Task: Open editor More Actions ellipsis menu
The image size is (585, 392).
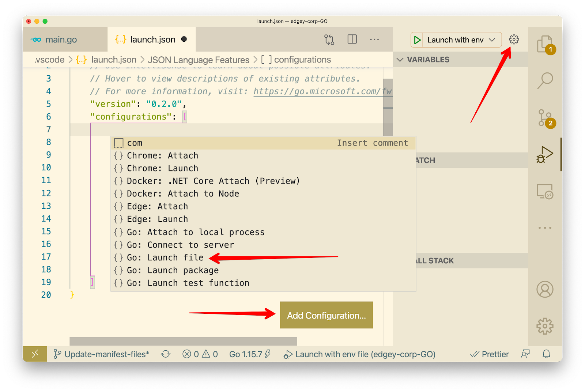Action: tap(374, 39)
